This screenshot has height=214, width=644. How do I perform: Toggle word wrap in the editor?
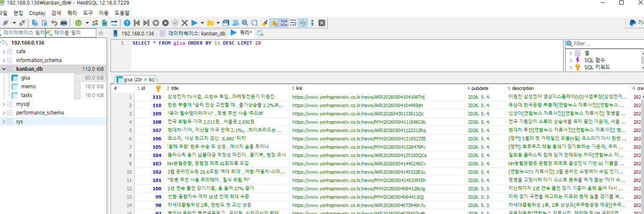point(293,23)
